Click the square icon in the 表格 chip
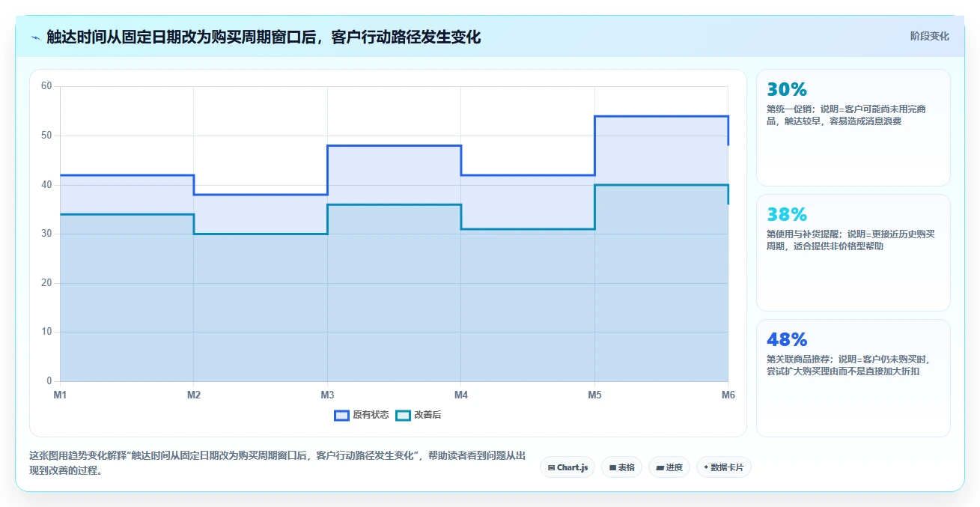Screen dimensions: 980x507 (612, 467)
